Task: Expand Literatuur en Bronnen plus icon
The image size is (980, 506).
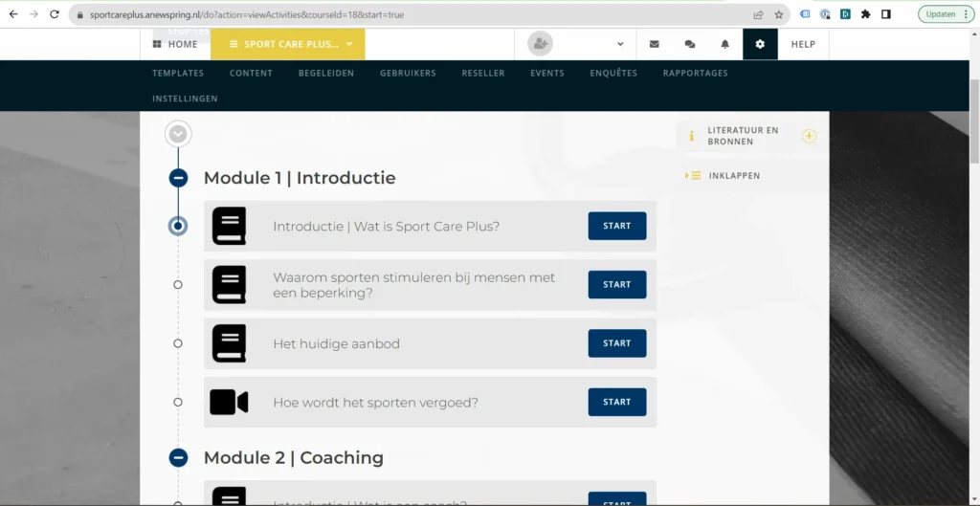Action: coord(810,136)
